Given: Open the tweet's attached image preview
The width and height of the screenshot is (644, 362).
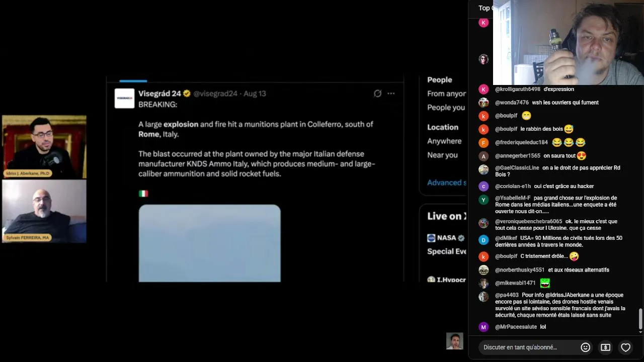Looking at the screenshot, I should (209, 243).
